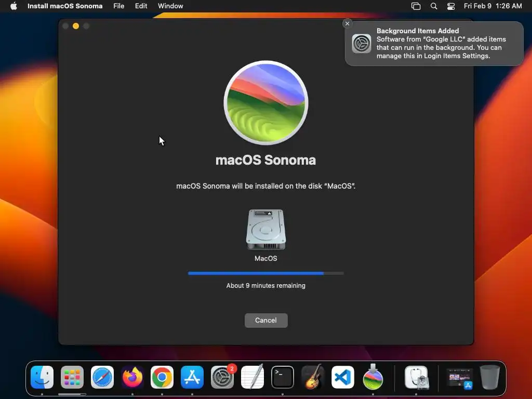Open Launchpad from the Dock

click(x=72, y=377)
